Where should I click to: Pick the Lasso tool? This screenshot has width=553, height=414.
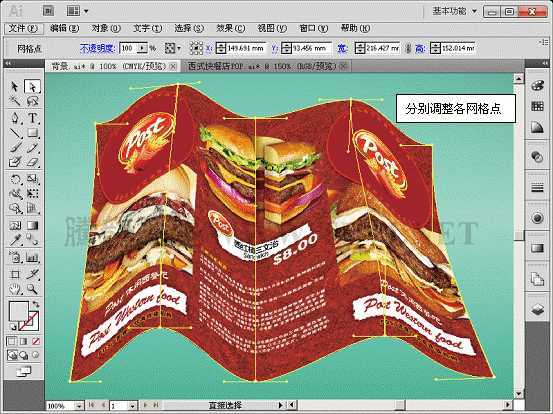click(x=32, y=102)
